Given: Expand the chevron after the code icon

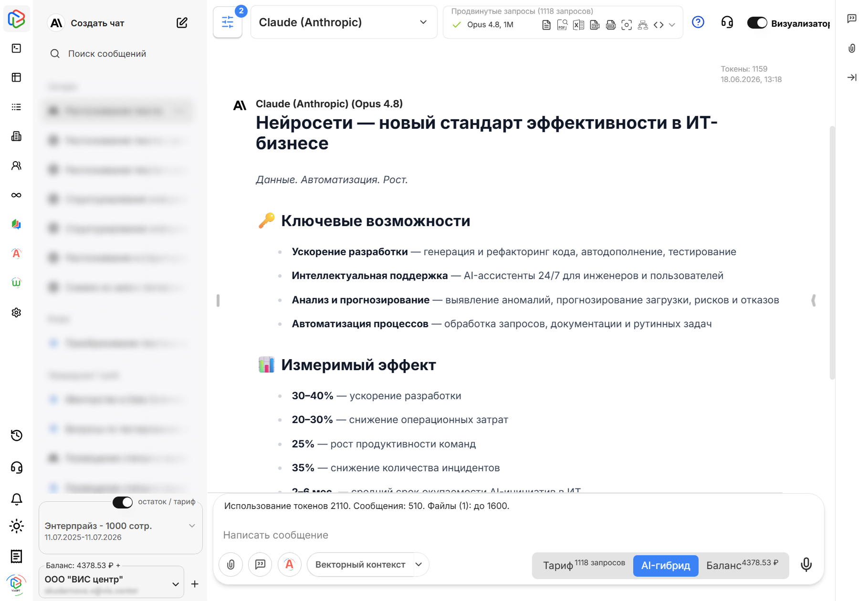Looking at the screenshot, I should (x=672, y=25).
